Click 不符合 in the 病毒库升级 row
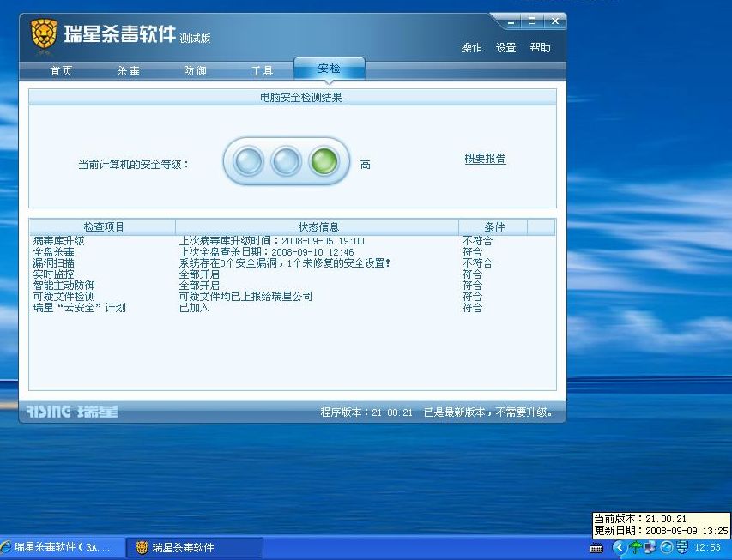This screenshot has height=560, width=732. click(477, 241)
